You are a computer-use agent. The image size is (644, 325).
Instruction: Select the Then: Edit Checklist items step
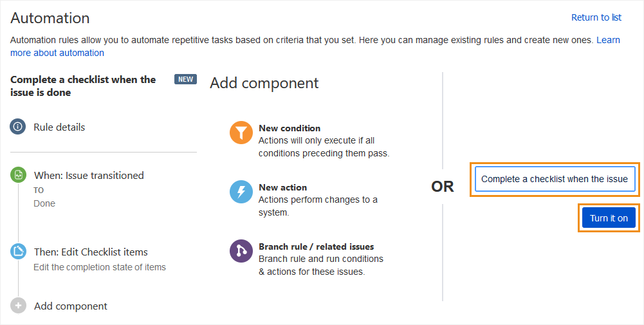pos(91,252)
